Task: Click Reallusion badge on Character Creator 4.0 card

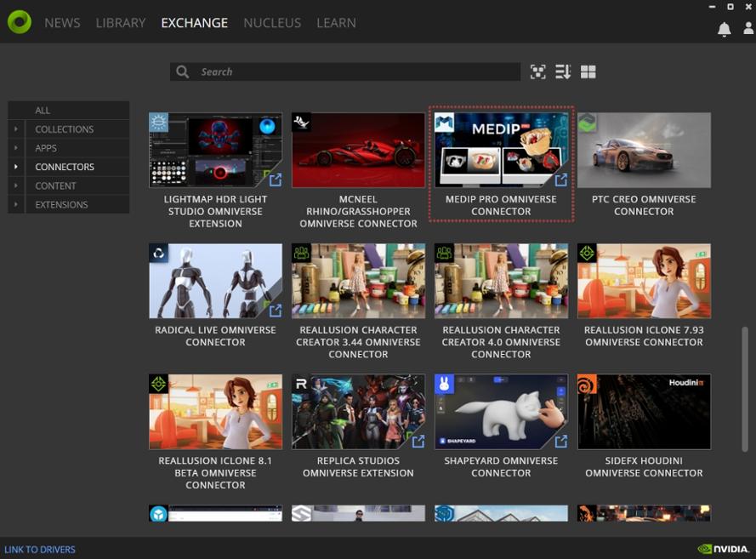Action: tap(444, 254)
